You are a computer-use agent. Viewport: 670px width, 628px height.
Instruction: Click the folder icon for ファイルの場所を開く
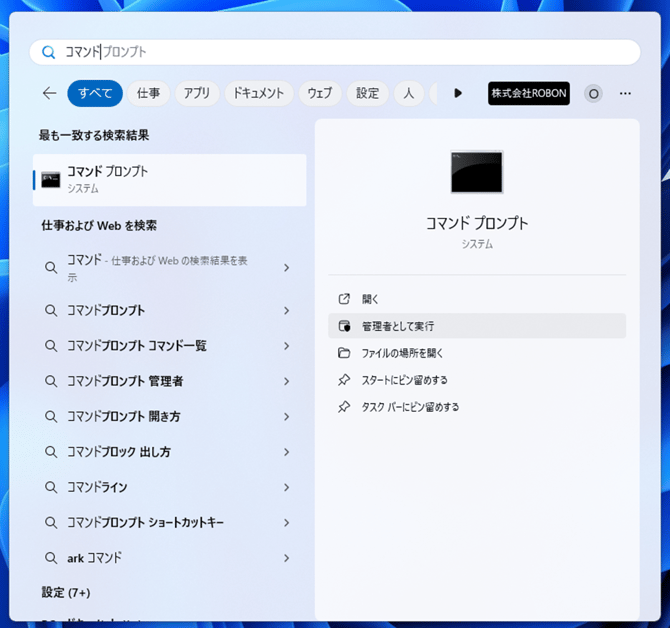pos(345,353)
